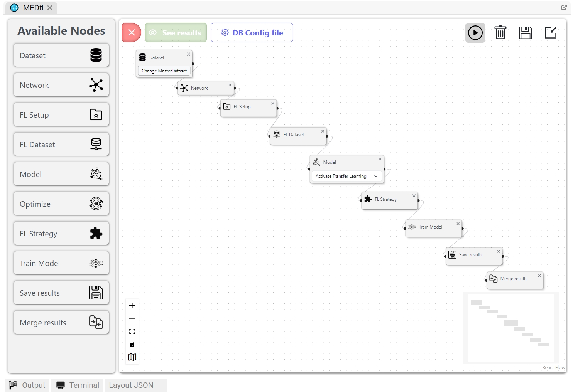
Task: Zoom in on the flow canvas
Action: tap(132, 306)
